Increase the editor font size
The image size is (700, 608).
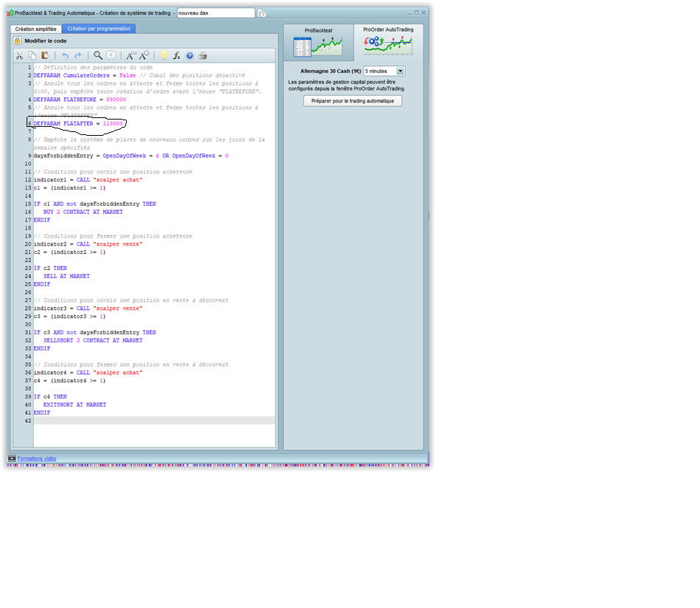tap(144, 56)
